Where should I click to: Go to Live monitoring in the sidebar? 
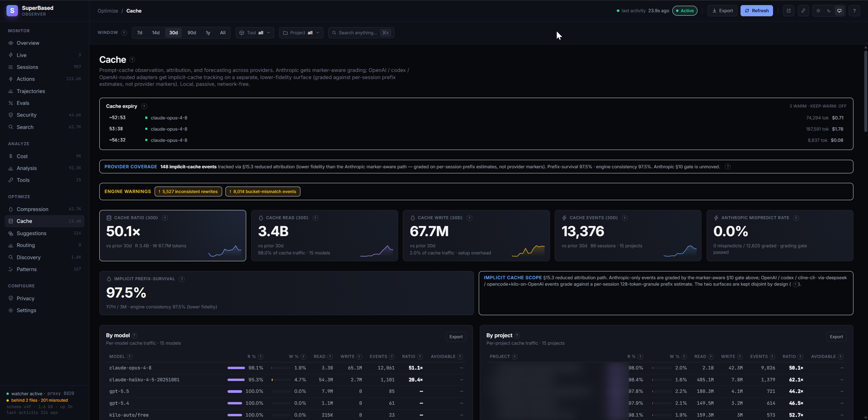click(x=44, y=55)
